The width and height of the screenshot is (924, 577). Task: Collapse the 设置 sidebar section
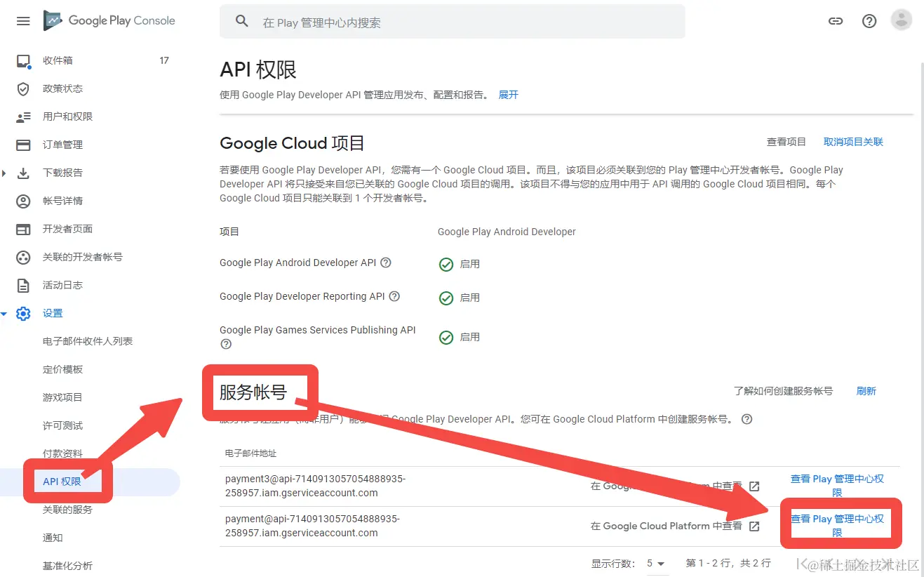point(4,314)
